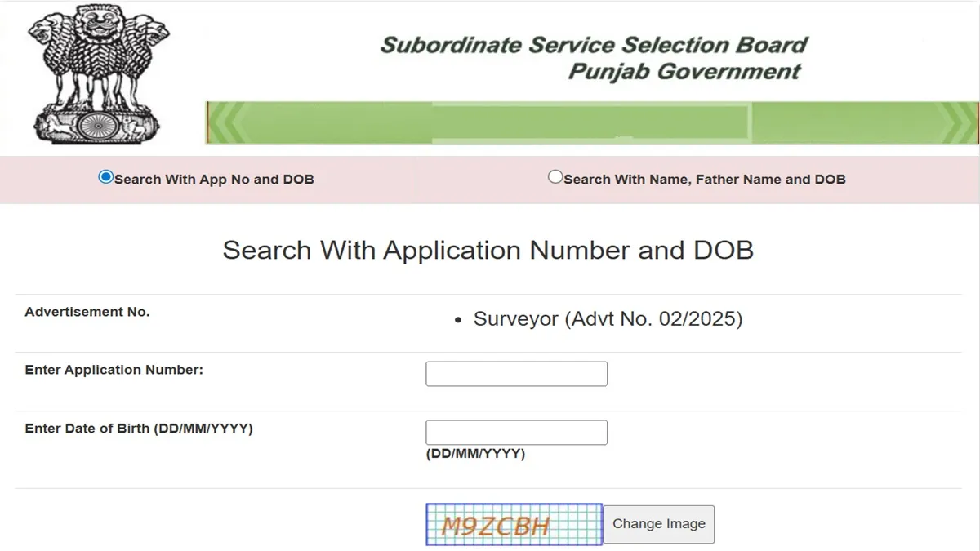This screenshot has width=980, height=551.
Task: Click the Punjab Government heading text
Action: [x=684, y=71]
